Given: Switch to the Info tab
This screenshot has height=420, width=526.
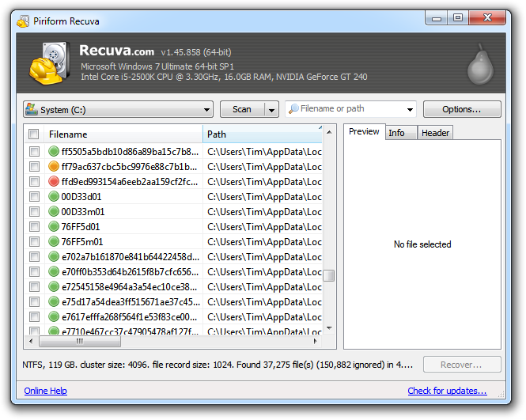Looking at the screenshot, I should coord(397,133).
